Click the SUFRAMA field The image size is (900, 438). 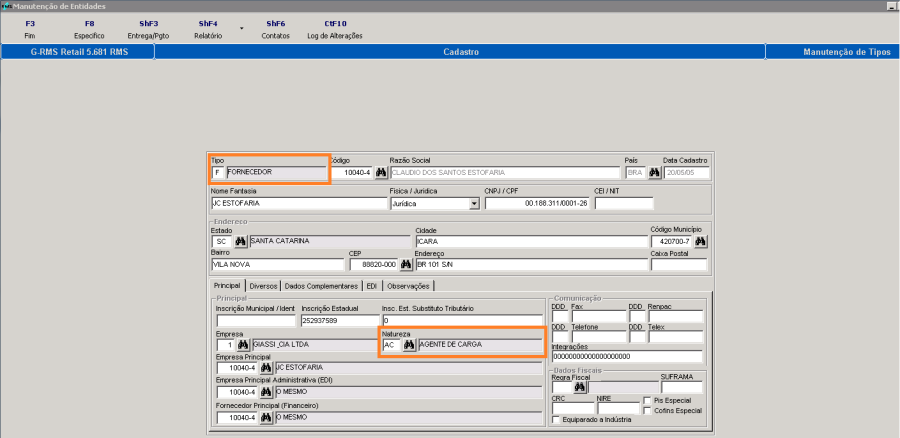click(681, 387)
